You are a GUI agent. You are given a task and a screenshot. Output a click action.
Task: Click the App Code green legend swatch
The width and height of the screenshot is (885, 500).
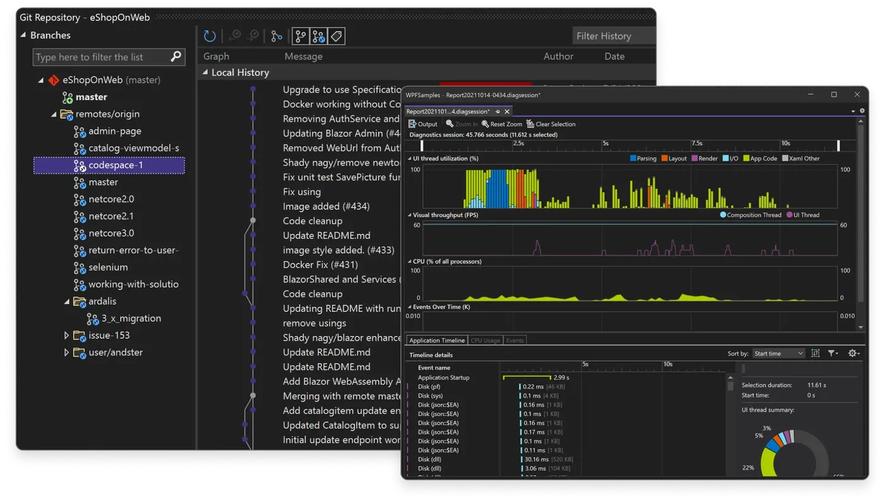pyautogui.click(x=746, y=159)
